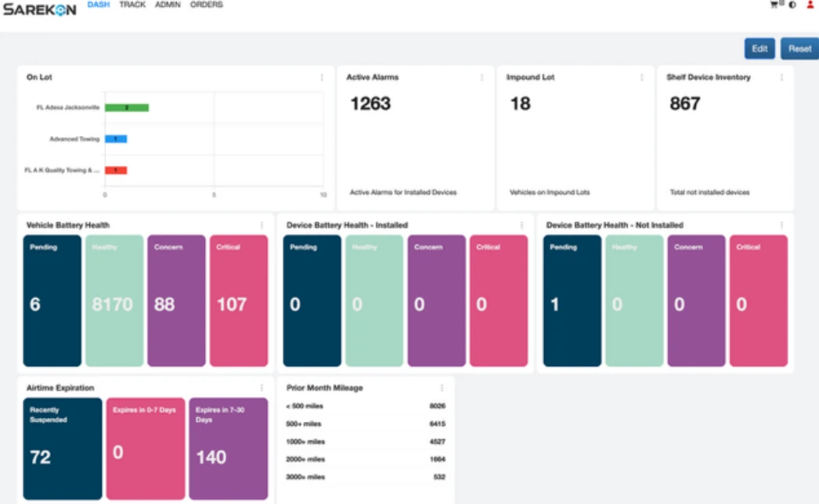
Task: Open Not Installed Device Battery Pending tile
Action: 572,301
